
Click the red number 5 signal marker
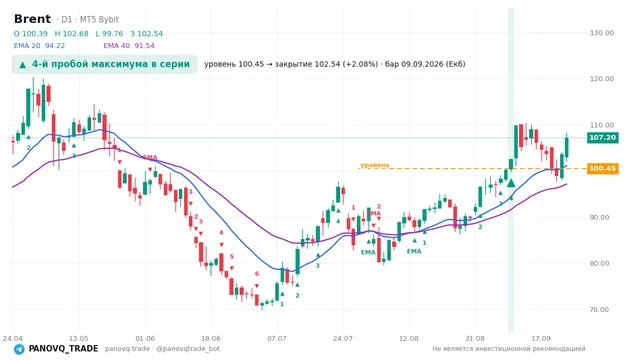click(231, 257)
